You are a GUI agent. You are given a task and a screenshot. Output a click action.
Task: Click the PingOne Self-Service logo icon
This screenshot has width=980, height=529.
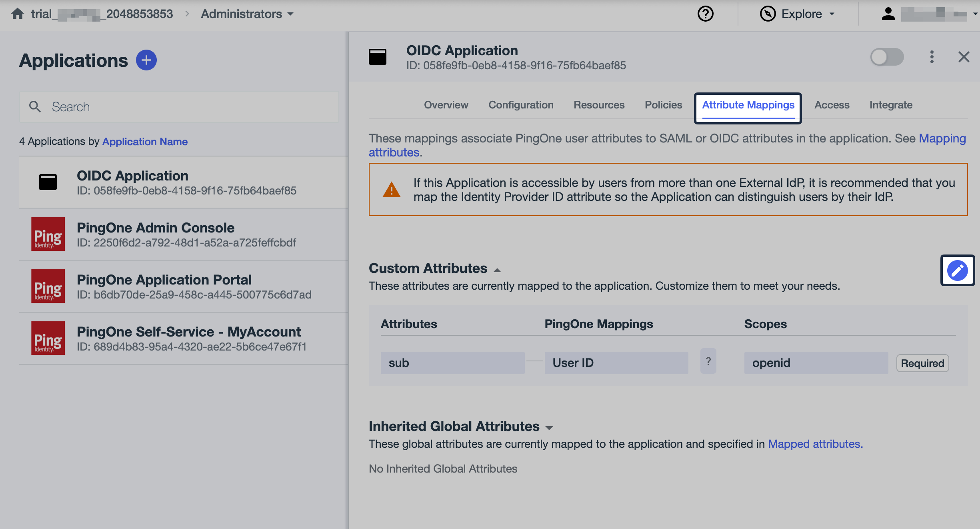(48, 338)
